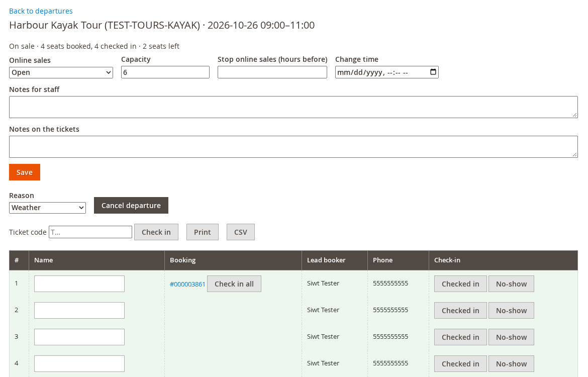Click the Name field in row 2
This screenshot has height=377, width=588.
click(79, 311)
